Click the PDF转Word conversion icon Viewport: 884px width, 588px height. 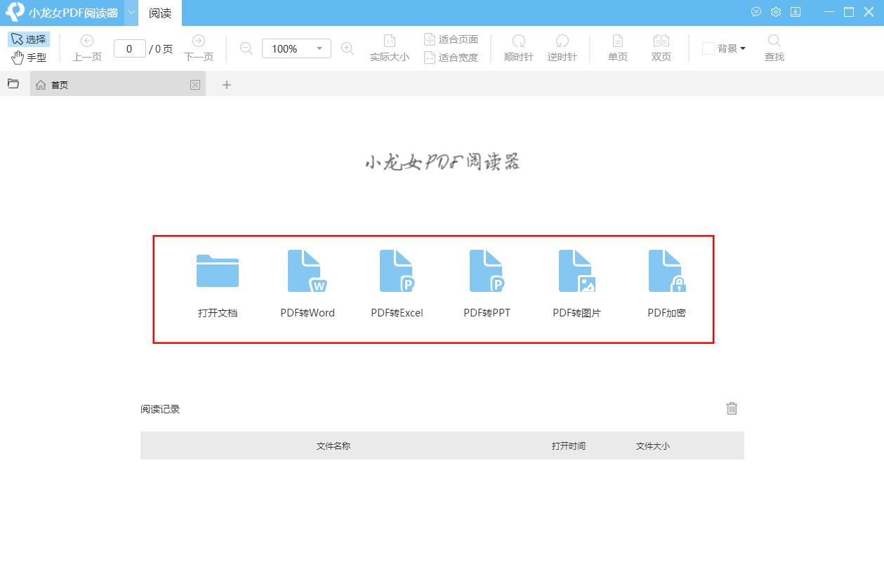pos(307,272)
